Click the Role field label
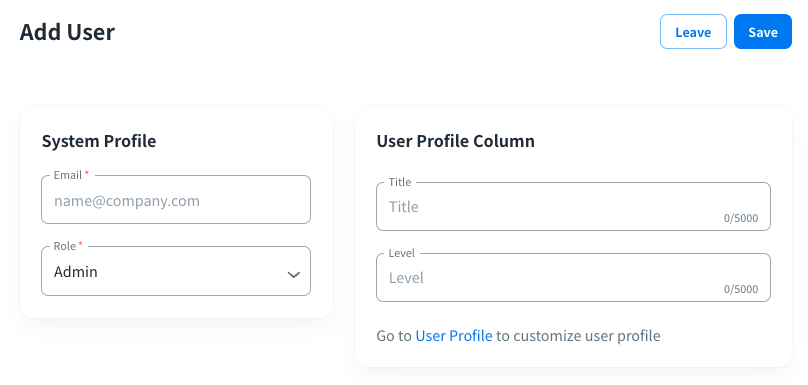This screenshot has height=385, width=808. click(x=64, y=246)
